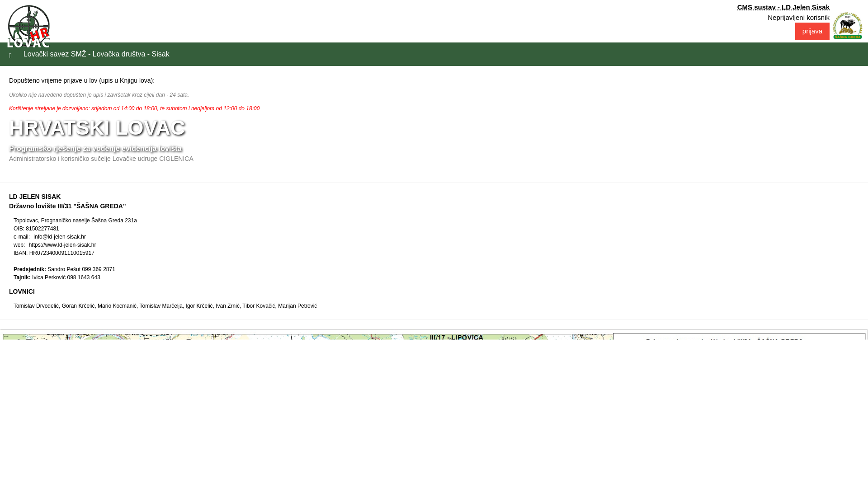This screenshot has width=868, height=488.
Task: Open CMS sustav - LD Jelen Sisak link
Action: click(783, 7)
